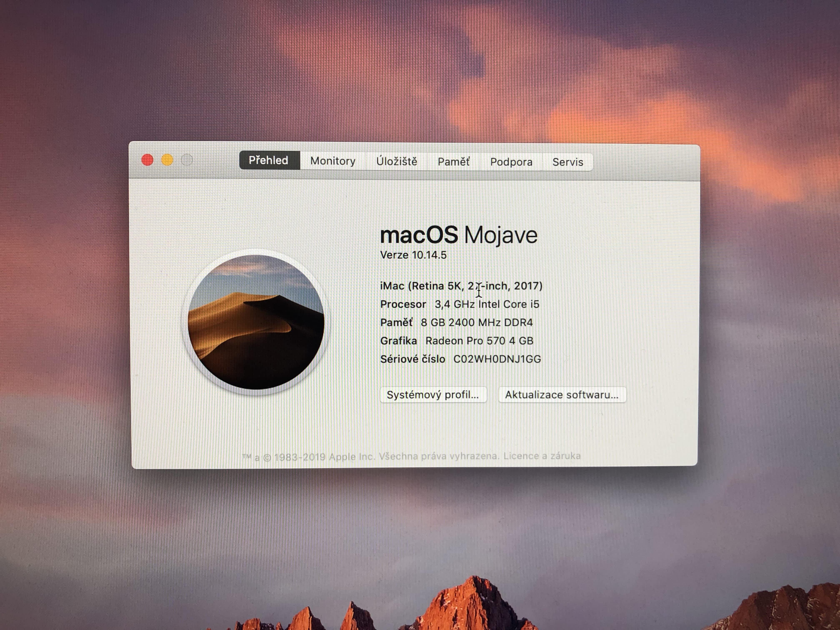Minimize window using yellow button
Viewport: 840px width, 630px height.
click(167, 160)
